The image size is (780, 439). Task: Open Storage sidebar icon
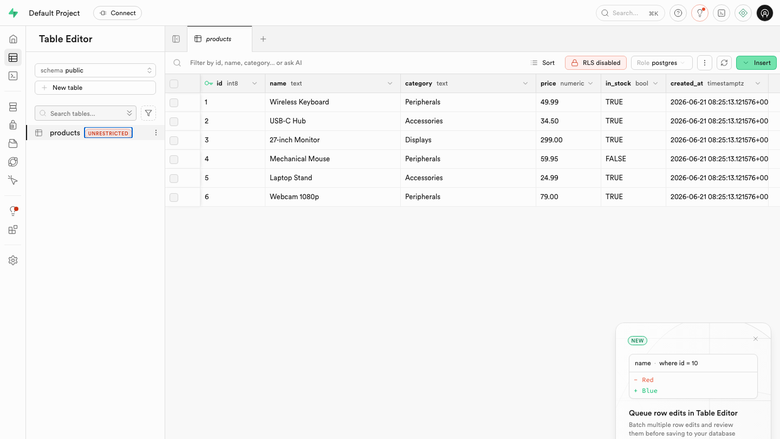coord(13,144)
